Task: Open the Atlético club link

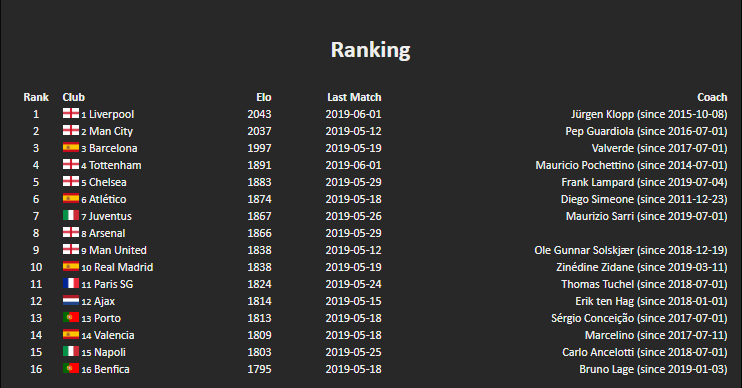Action: point(107,199)
